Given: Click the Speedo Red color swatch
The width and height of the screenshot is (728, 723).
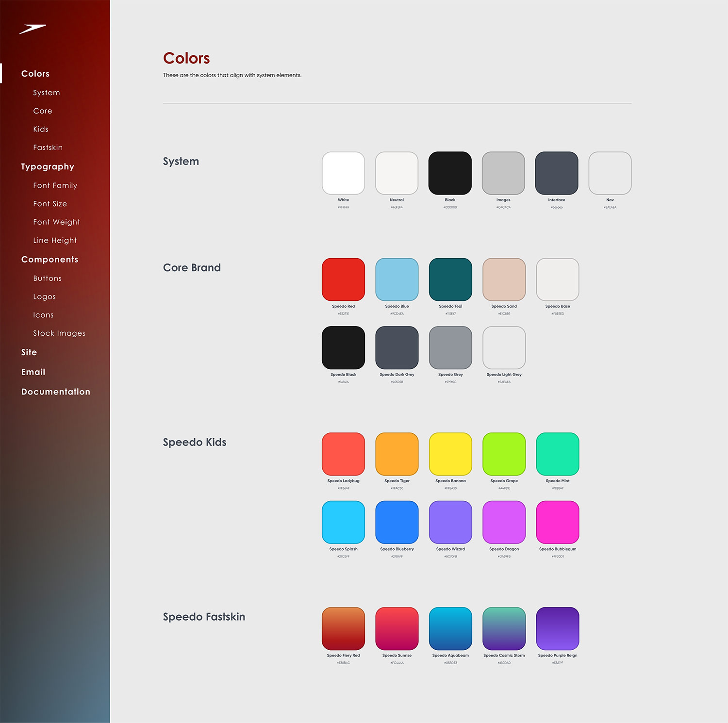Looking at the screenshot, I should pyautogui.click(x=343, y=279).
